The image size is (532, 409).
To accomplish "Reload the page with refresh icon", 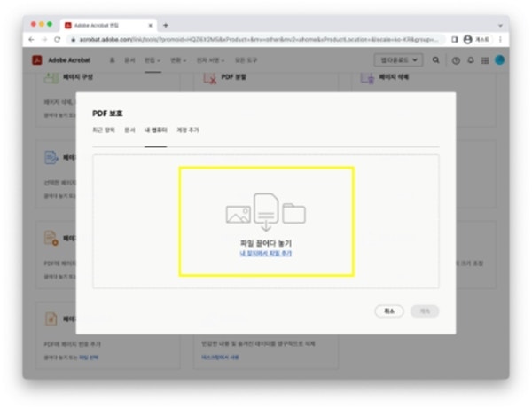I will (x=58, y=40).
